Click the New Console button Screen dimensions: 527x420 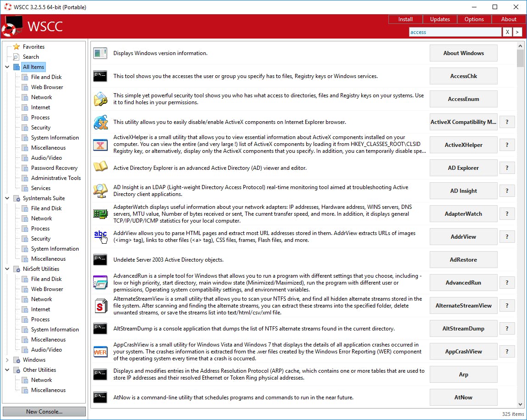(x=44, y=412)
